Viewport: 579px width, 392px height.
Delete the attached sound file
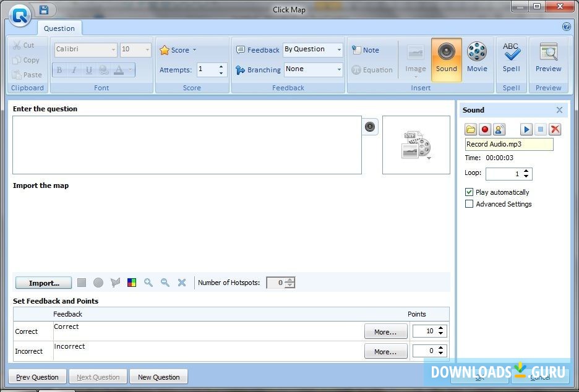click(555, 129)
